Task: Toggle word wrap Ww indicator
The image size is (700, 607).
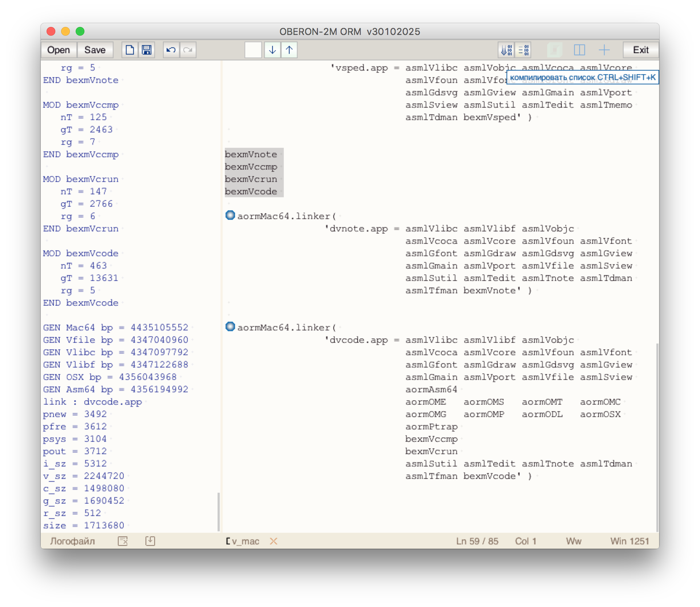Action: pyautogui.click(x=573, y=541)
